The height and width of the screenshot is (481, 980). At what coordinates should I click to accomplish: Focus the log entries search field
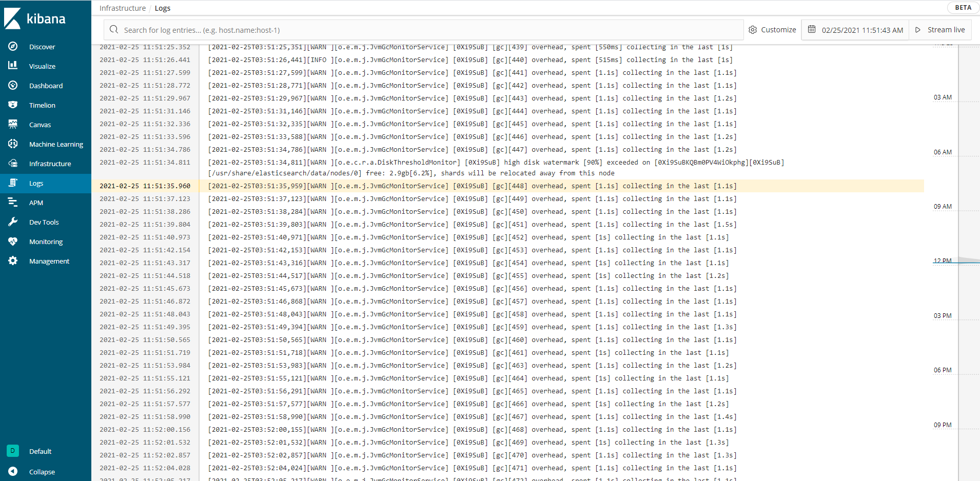424,30
